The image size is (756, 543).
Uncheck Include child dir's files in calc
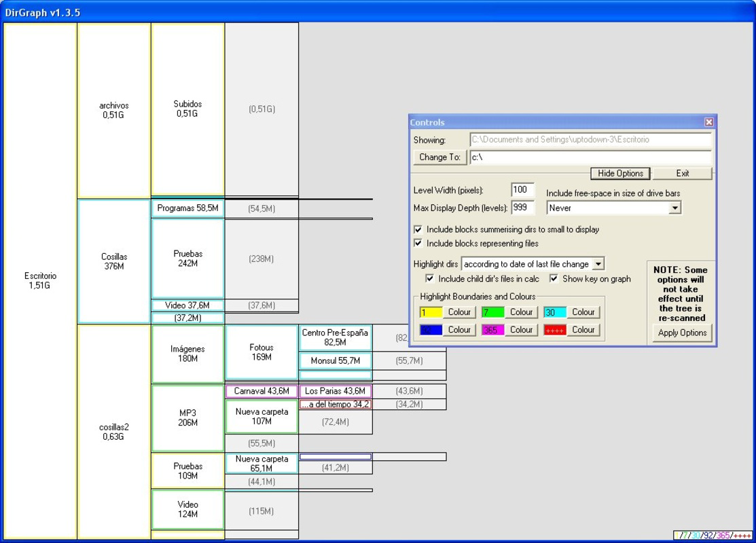[x=429, y=278]
